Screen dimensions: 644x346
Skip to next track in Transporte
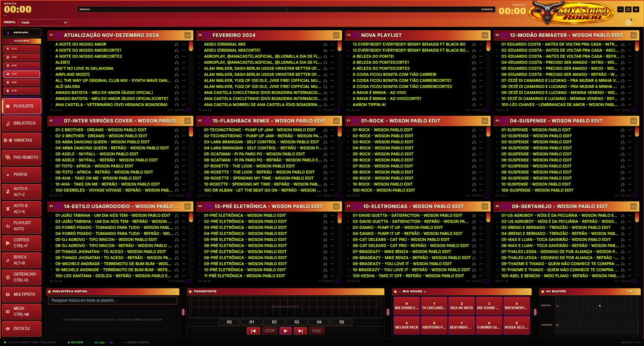(x=300, y=331)
